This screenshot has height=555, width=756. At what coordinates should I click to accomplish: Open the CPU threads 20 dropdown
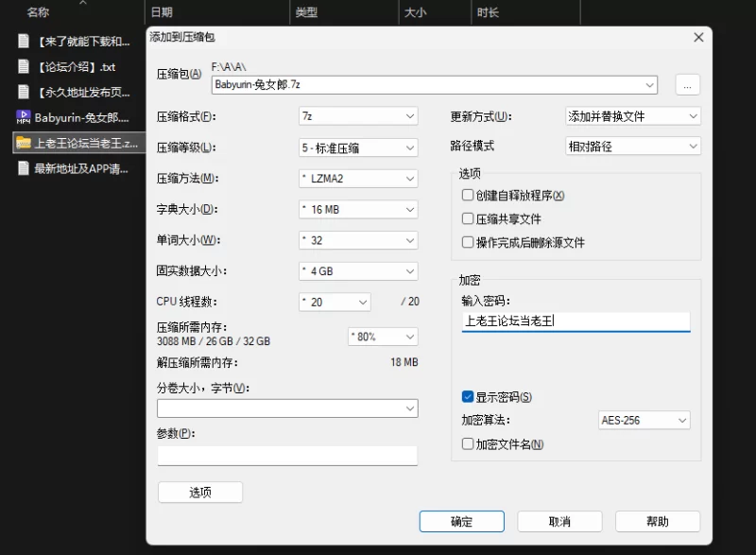(335, 302)
